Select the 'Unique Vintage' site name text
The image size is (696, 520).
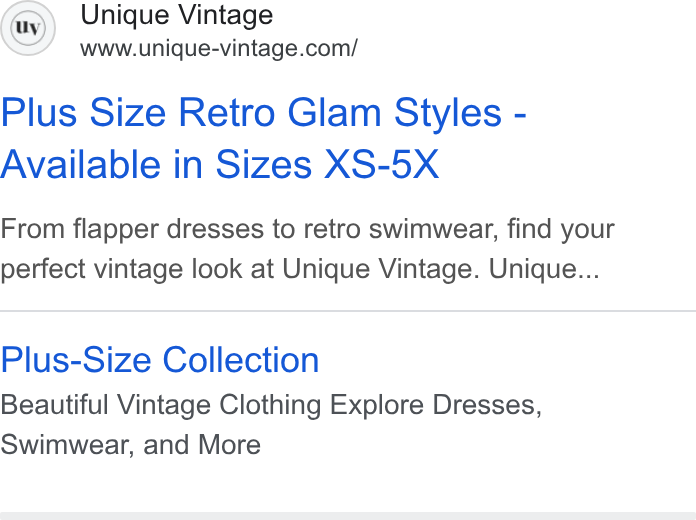tap(176, 16)
